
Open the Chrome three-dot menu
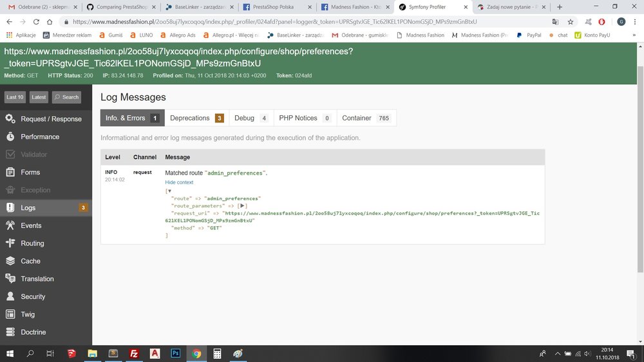tap(635, 22)
